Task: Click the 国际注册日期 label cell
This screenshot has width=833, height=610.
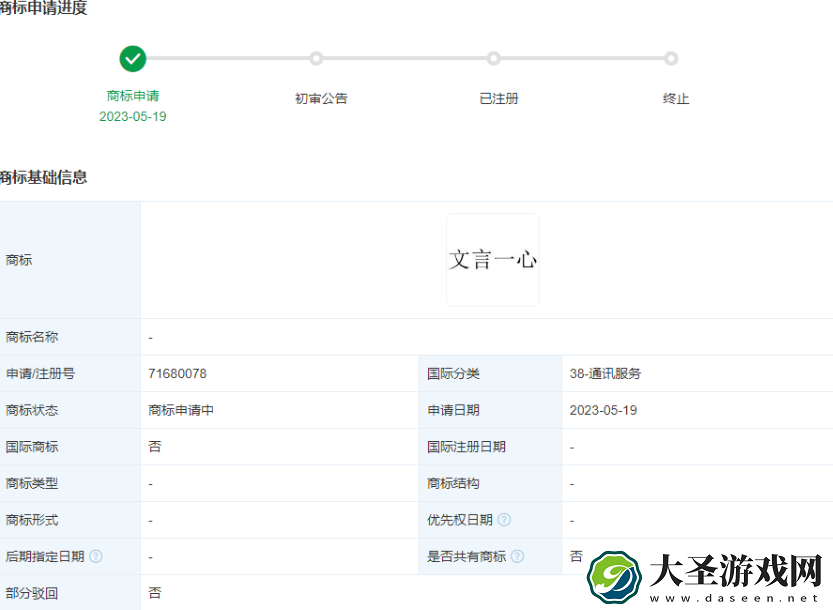Action: point(490,447)
